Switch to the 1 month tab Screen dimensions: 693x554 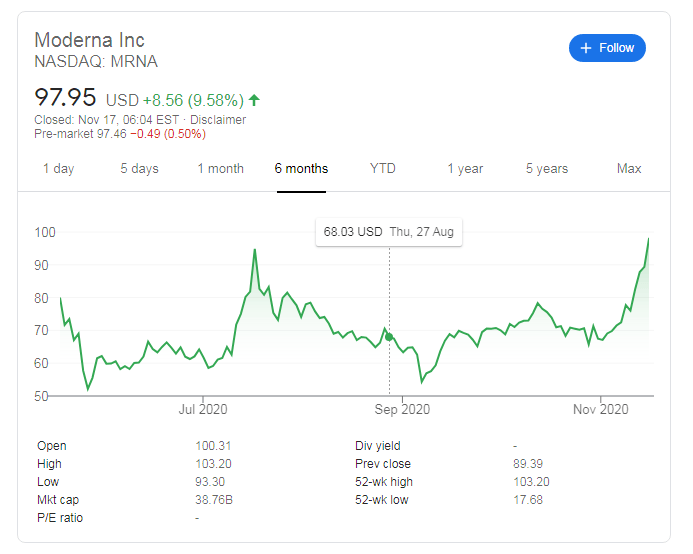[x=221, y=168]
